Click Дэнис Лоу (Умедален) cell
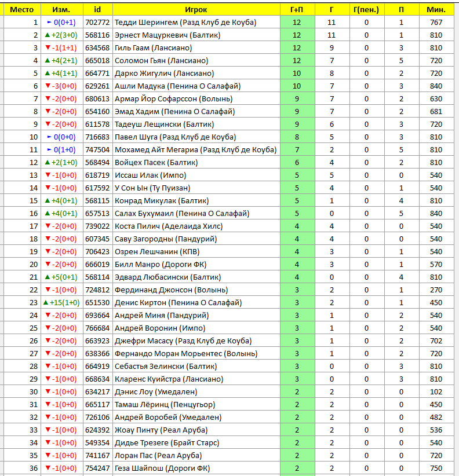This screenshot has width=459, height=476. point(196,392)
